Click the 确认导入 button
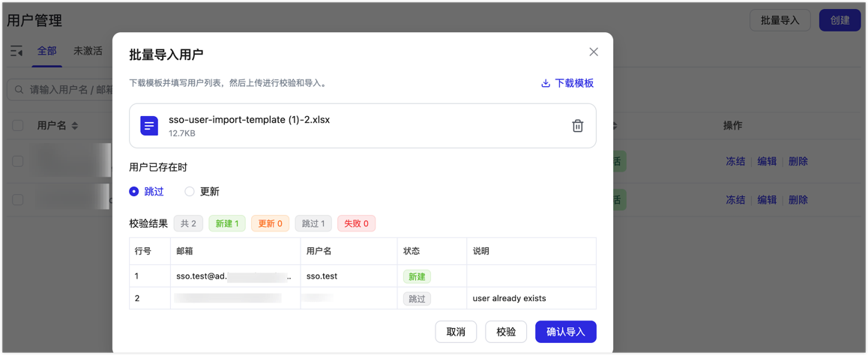Image resolution: width=868 pixels, height=355 pixels. pyautogui.click(x=566, y=332)
